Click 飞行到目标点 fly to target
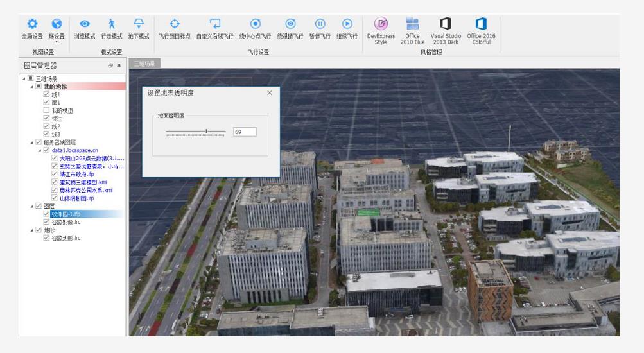 pyautogui.click(x=174, y=29)
